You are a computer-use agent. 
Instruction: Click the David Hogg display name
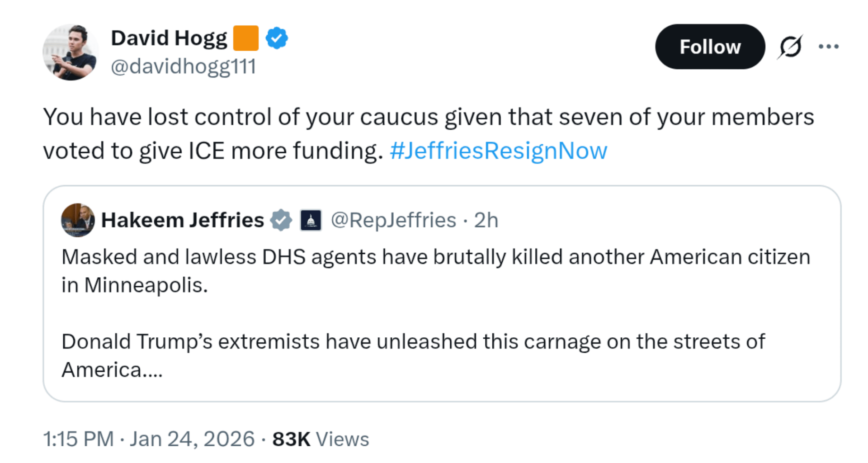pyautogui.click(x=169, y=38)
